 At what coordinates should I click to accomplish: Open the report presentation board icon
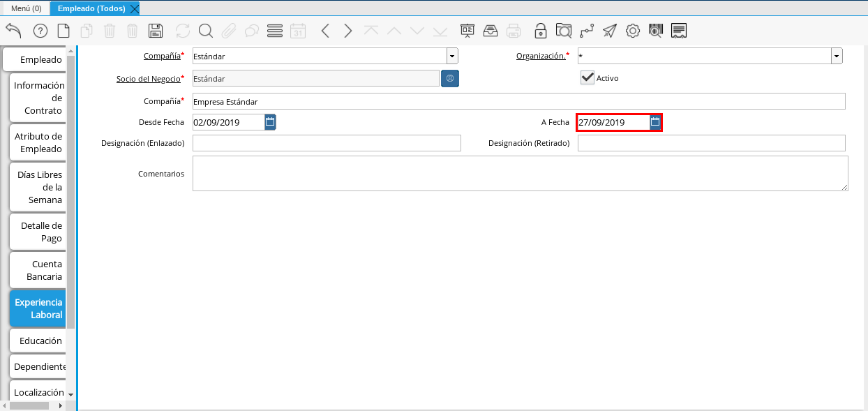coord(467,31)
